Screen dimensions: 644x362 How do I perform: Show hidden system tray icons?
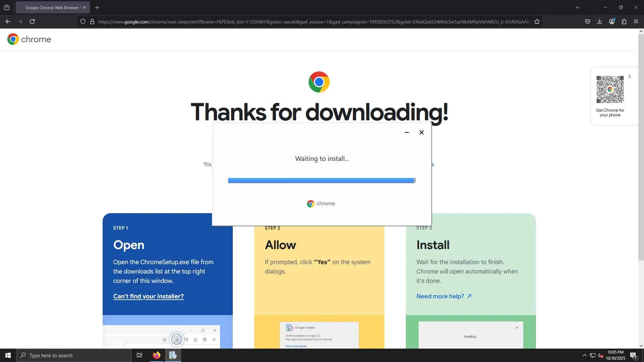coord(584,355)
